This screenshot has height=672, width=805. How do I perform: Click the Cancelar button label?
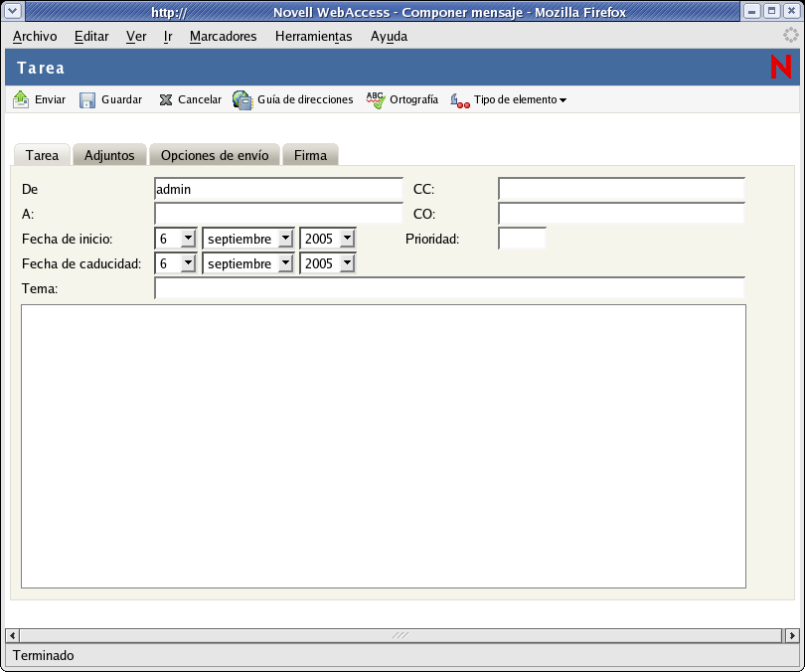pos(200,99)
